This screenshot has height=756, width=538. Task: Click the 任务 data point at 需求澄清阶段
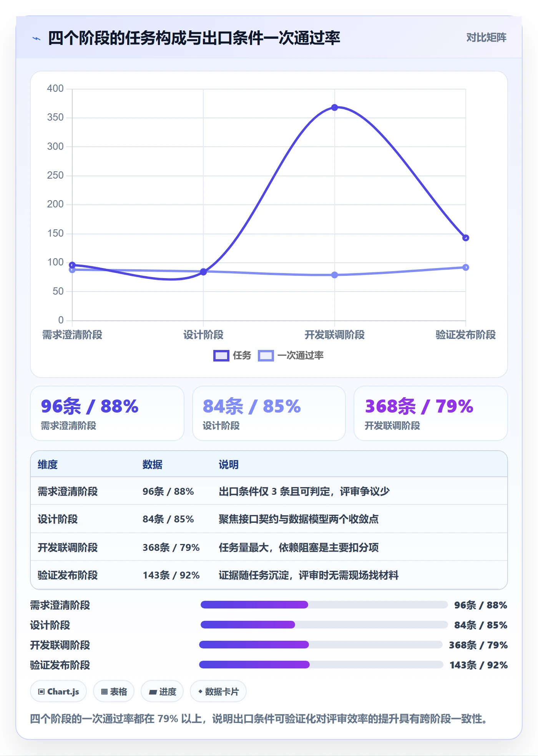point(72,265)
